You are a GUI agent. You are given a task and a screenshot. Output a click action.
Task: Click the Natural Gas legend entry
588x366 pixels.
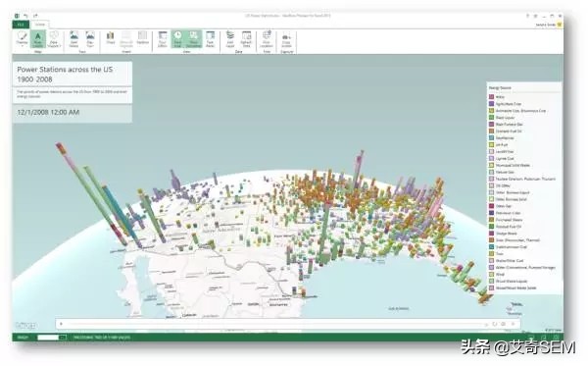pos(502,172)
